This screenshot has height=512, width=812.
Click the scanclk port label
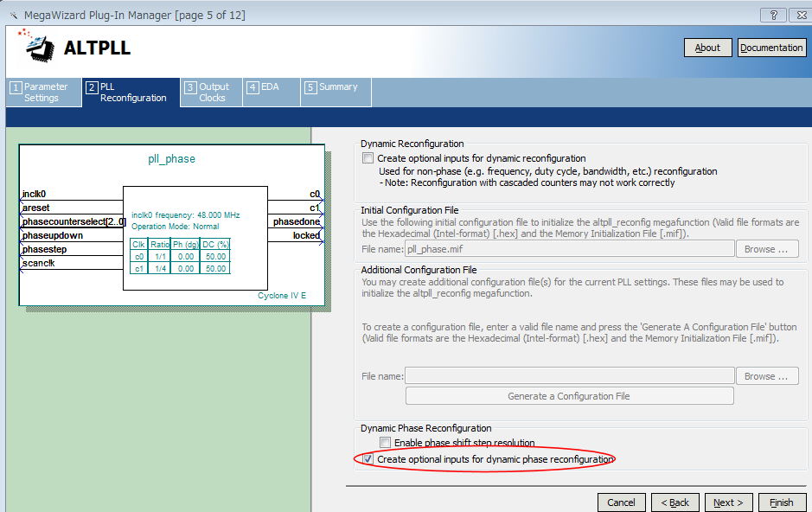point(38,263)
